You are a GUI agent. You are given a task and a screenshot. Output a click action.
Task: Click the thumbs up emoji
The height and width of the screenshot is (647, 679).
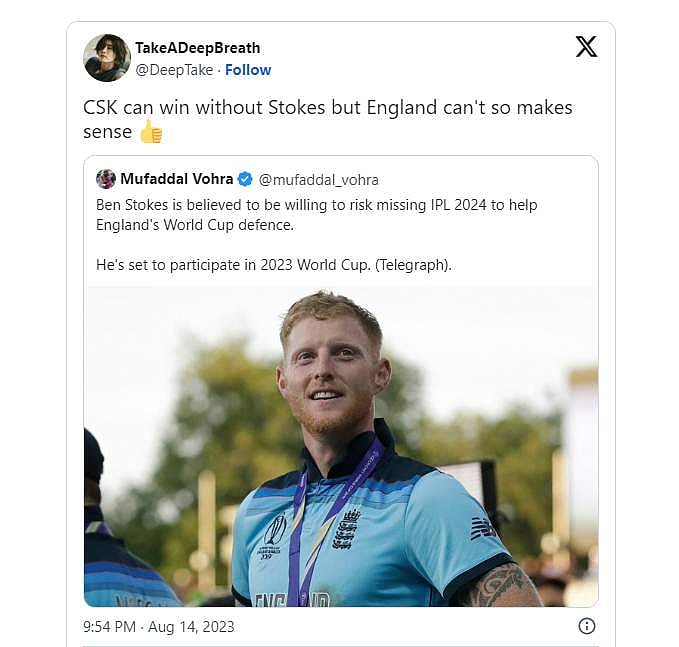[151, 132]
